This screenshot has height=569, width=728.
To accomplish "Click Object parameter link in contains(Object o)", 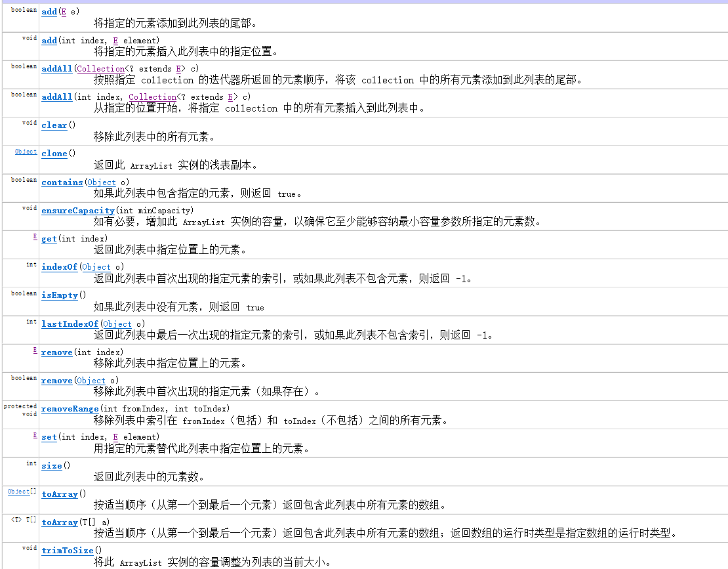I will pyautogui.click(x=101, y=182).
